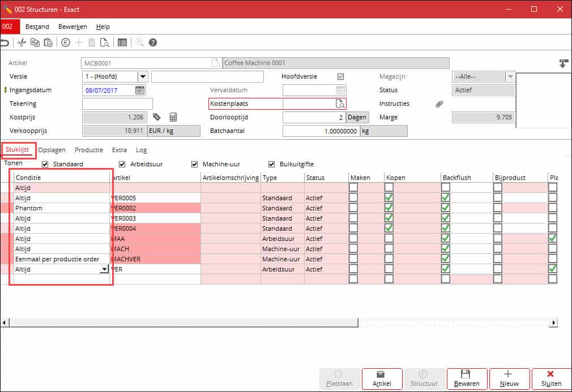The width and height of the screenshot is (572, 392).
Task: Click the copy icon in toolbar
Action: (35, 42)
